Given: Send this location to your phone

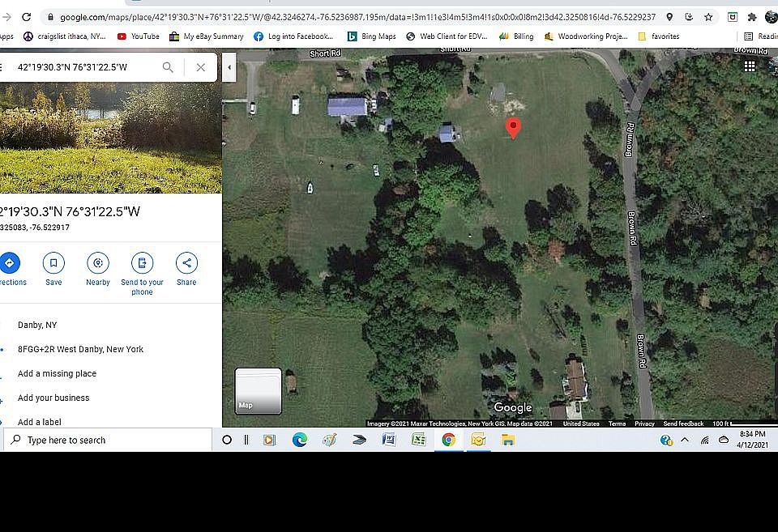Looking at the screenshot, I should (142, 263).
